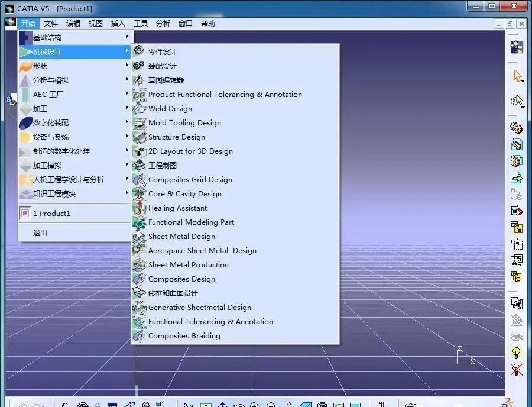Choose Product Functional Tolerancing & Annotation

click(x=235, y=95)
